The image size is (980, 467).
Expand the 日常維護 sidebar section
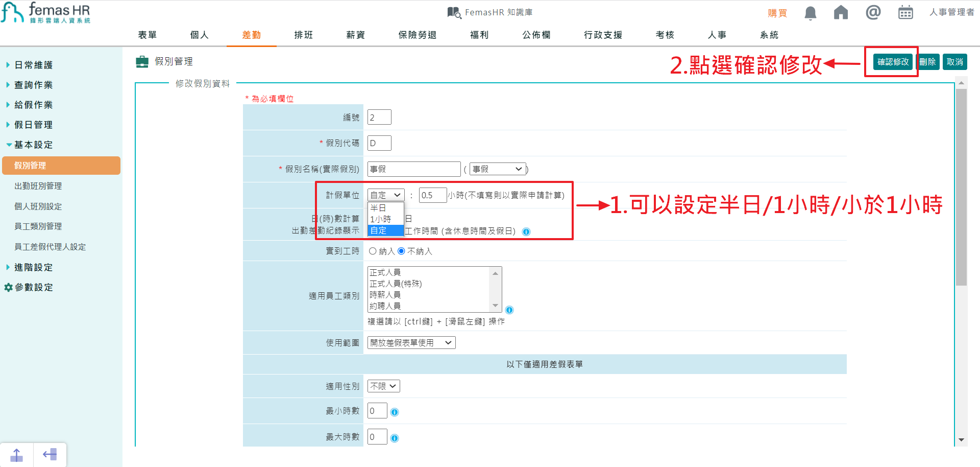[34, 64]
